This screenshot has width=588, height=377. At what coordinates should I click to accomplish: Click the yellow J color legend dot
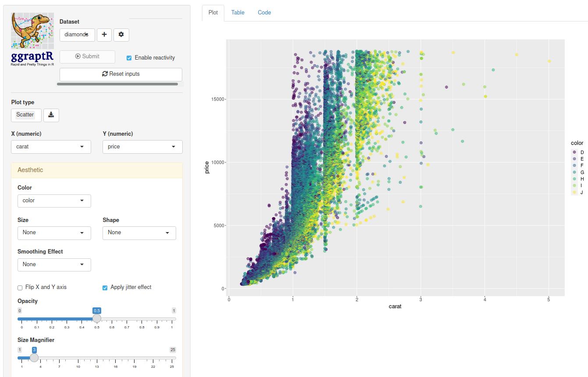574,192
